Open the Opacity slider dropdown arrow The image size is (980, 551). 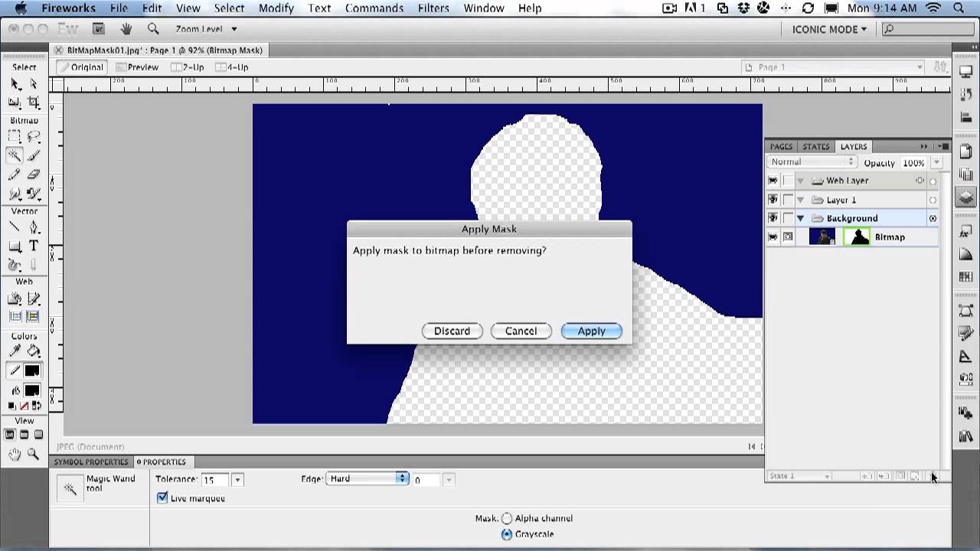coord(936,162)
